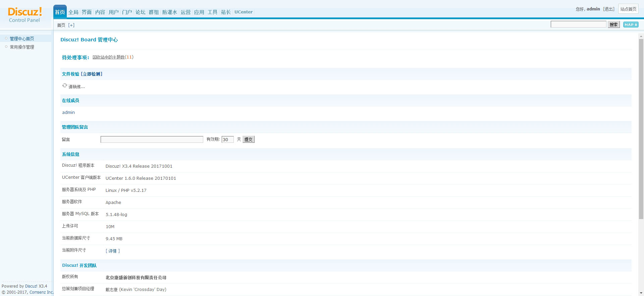The width and height of the screenshot is (644, 296).
Task: Click the 提交 submit button
Action: [x=249, y=139]
